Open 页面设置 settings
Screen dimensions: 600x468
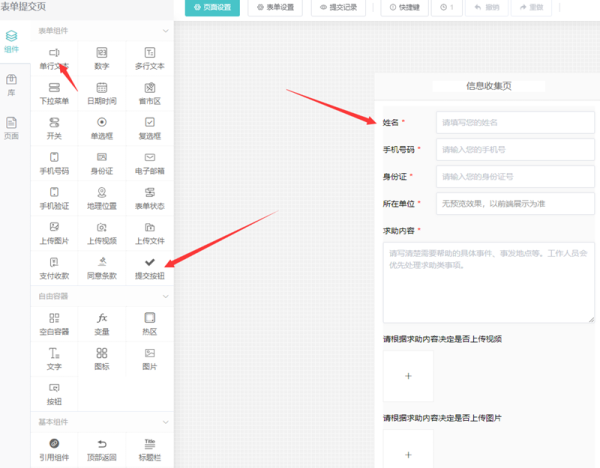212,7
